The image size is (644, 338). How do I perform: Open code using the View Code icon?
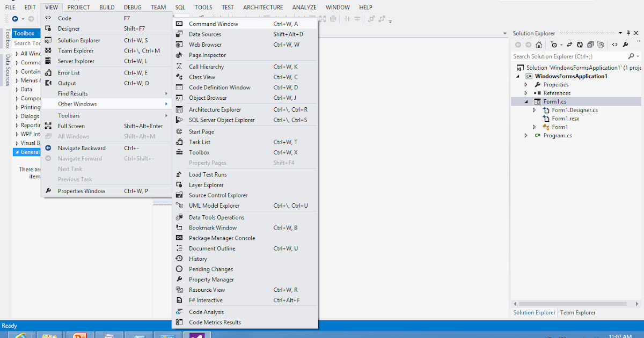point(614,45)
